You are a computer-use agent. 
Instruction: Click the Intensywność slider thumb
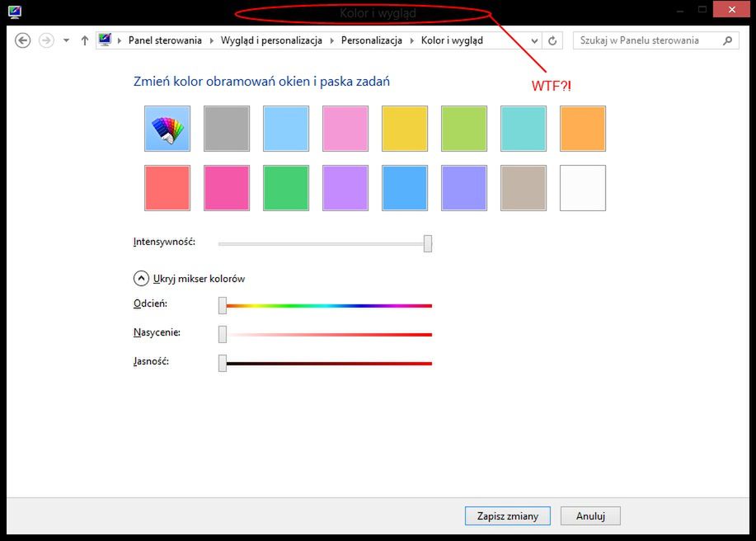tap(428, 243)
